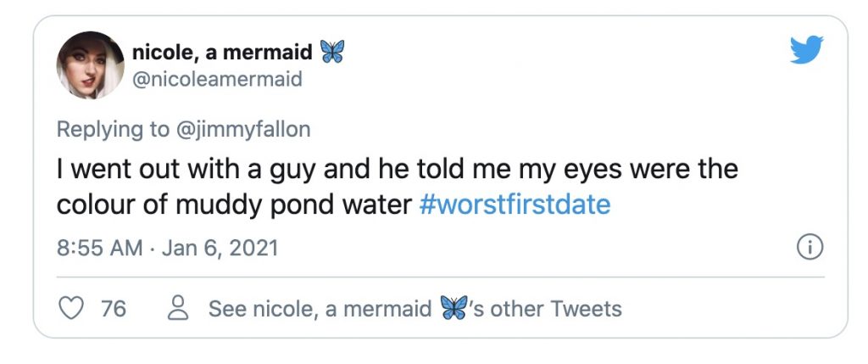This screenshot has height=364, width=868.
Task: See nicole, a mermaid's other Tweets
Action: point(415,308)
